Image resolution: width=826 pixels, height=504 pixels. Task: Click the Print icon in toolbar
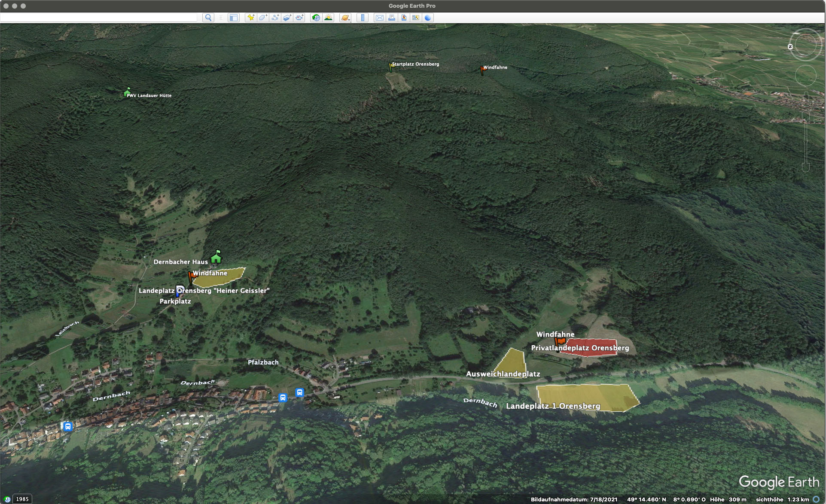tap(391, 18)
